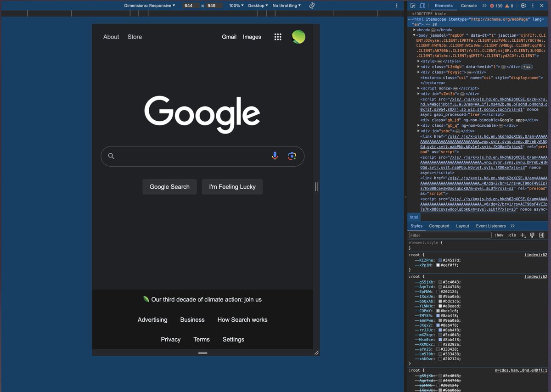Viewport: 551px width, 392px height.
Task: Open the Images link
Action: (x=252, y=37)
